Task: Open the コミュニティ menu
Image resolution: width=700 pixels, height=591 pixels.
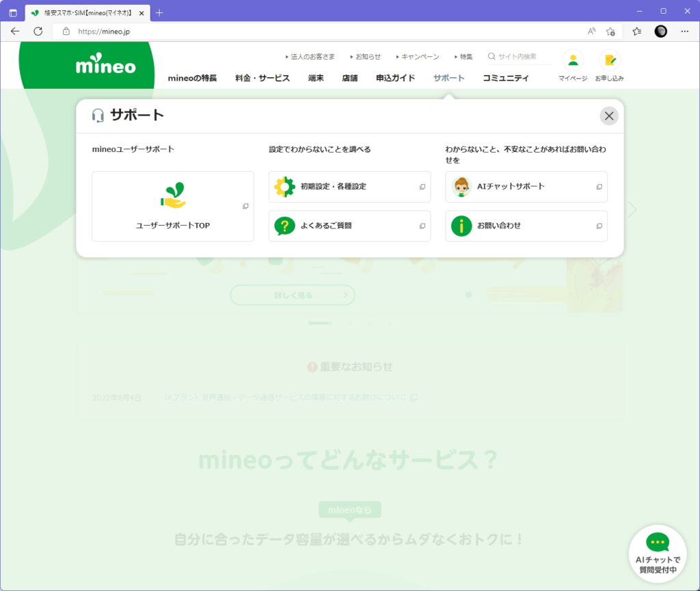Action: 506,78
